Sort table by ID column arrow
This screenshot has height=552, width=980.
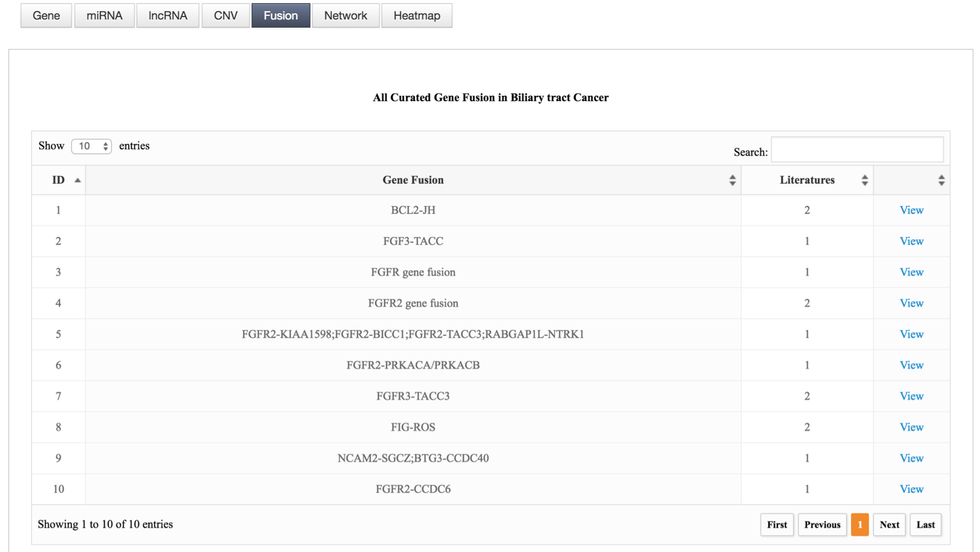point(77,180)
